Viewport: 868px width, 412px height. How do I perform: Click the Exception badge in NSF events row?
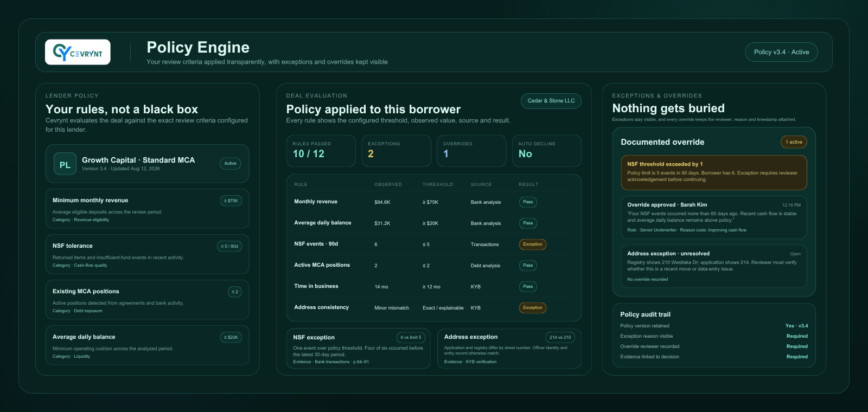(533, 244)
